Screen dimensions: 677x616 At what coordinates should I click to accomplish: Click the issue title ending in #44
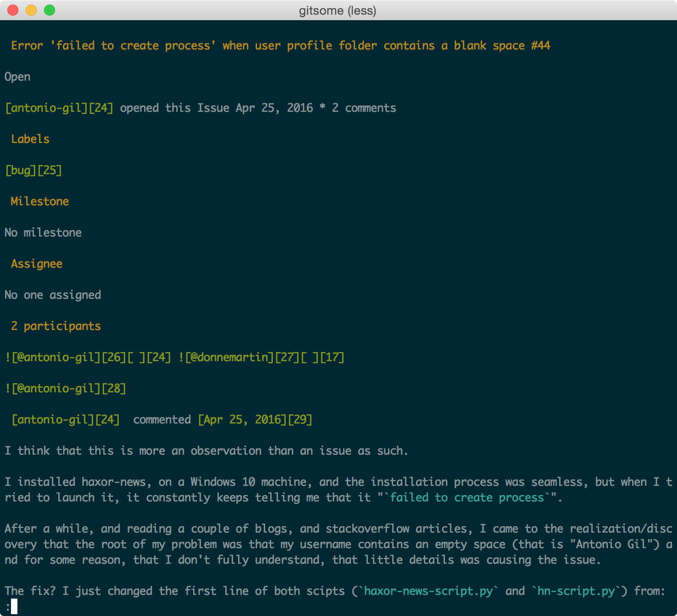281,46
